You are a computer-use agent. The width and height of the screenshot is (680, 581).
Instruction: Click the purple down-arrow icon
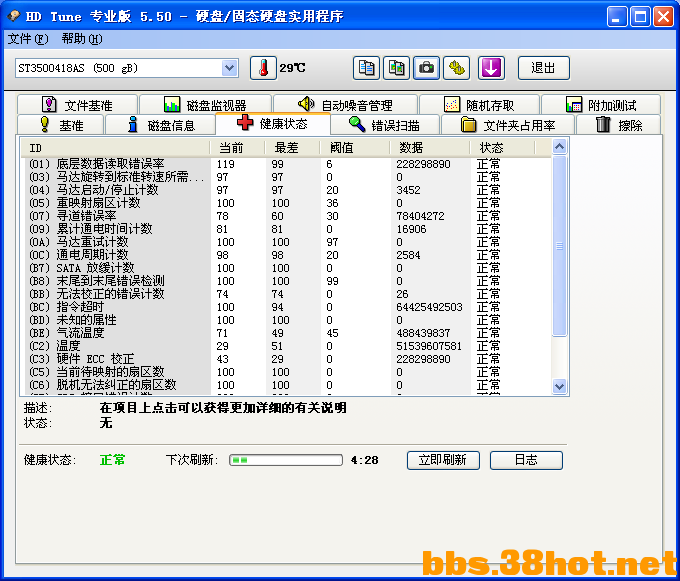point(491,68)
